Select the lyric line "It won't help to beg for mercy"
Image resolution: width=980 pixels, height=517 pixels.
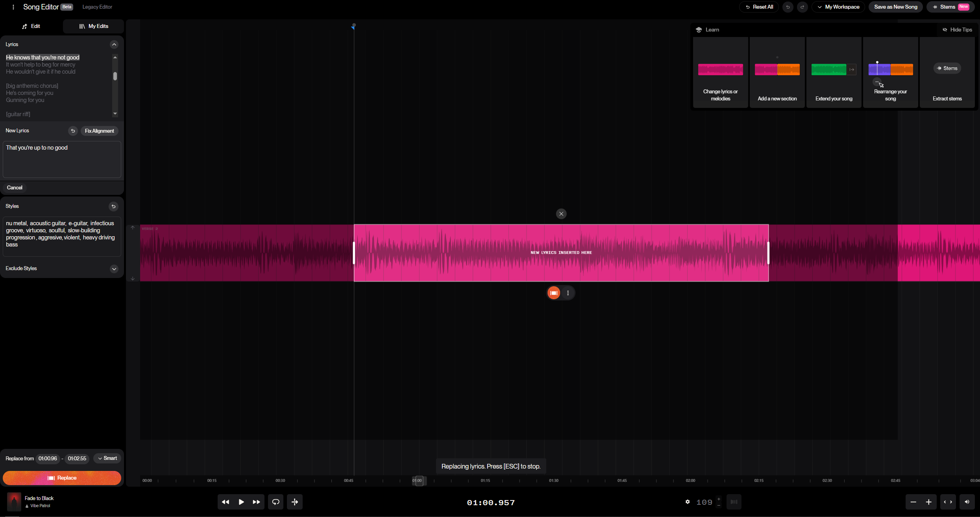pyautogui.click(x=41, y=65)
